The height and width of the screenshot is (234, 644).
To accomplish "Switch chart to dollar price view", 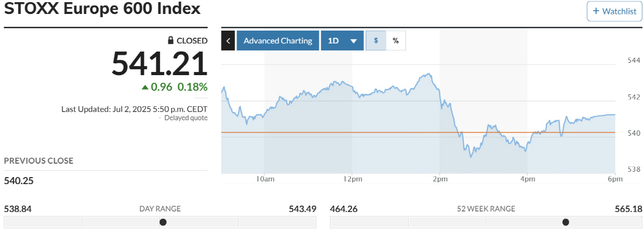I will pyautogui.click(x=376, y=41).
